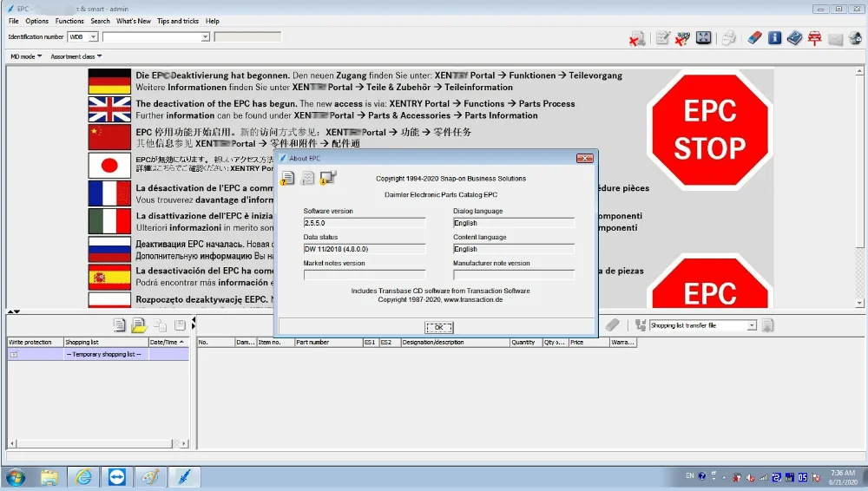
Task: Click OK in the About EPC dialog
Action: [438, 327]
